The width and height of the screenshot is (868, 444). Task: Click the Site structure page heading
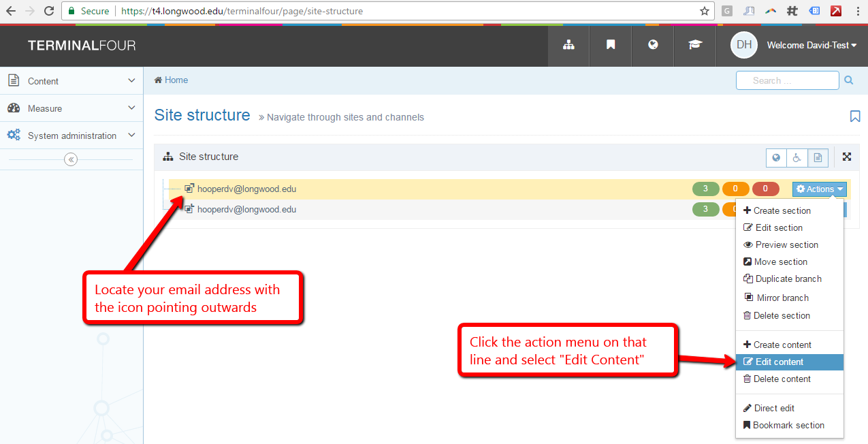pyautogui.click(x=202, y=115)
